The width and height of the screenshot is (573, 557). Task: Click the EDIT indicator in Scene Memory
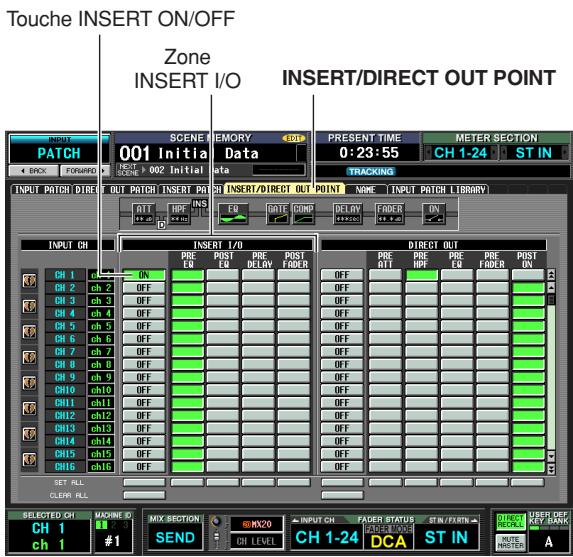(x=293, y=138)
